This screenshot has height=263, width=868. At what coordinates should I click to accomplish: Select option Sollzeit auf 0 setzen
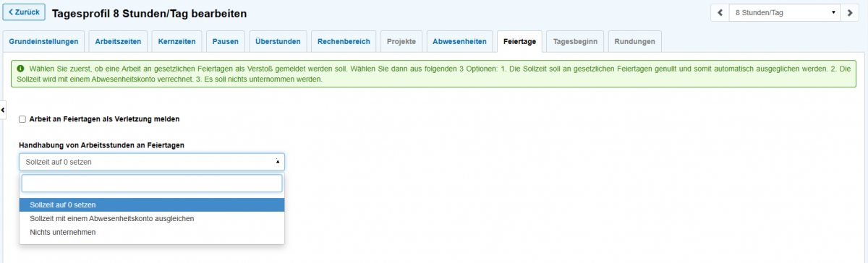click(x=152, y=205)
